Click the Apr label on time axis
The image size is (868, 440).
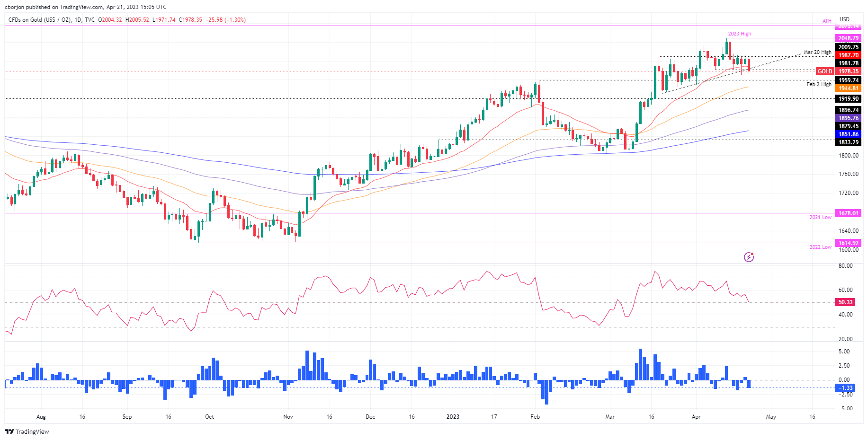[696, 417]
